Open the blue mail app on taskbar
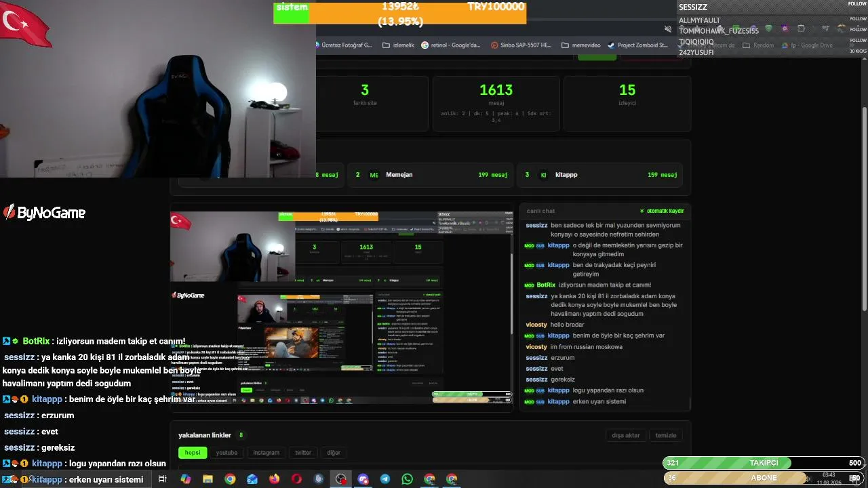 [x=252, y=479]
